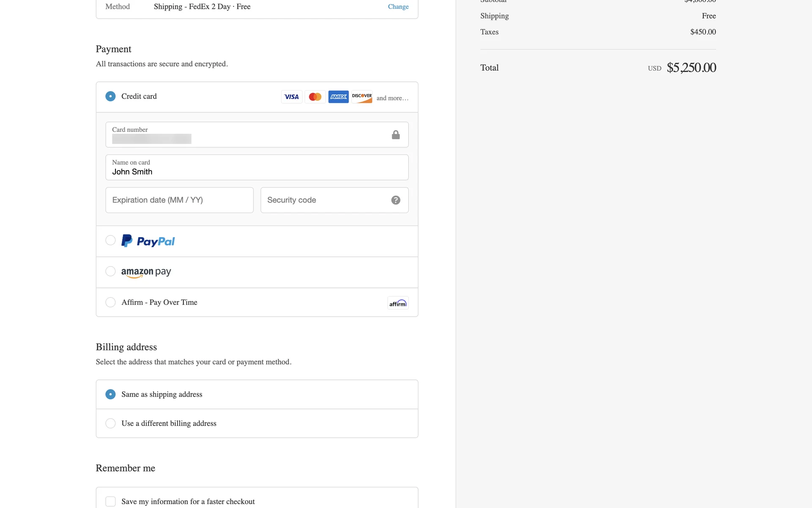Click the Expiration date field

coord(179,200)
